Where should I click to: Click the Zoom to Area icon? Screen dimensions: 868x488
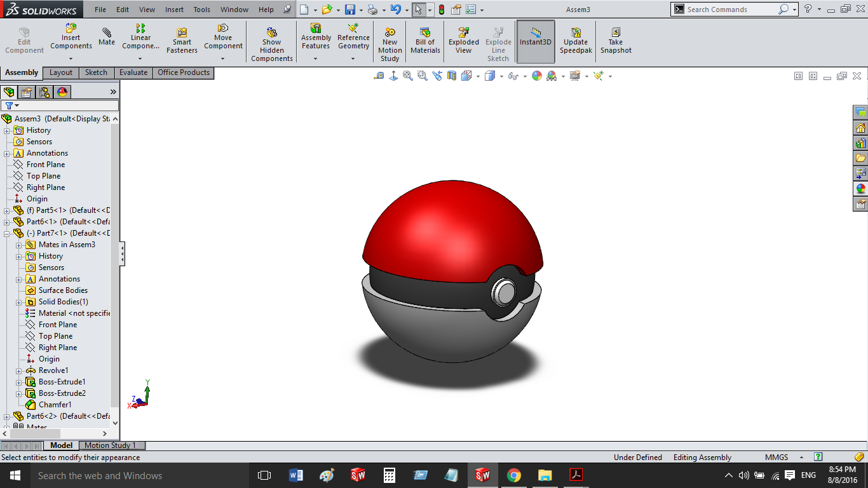[423, 76]
